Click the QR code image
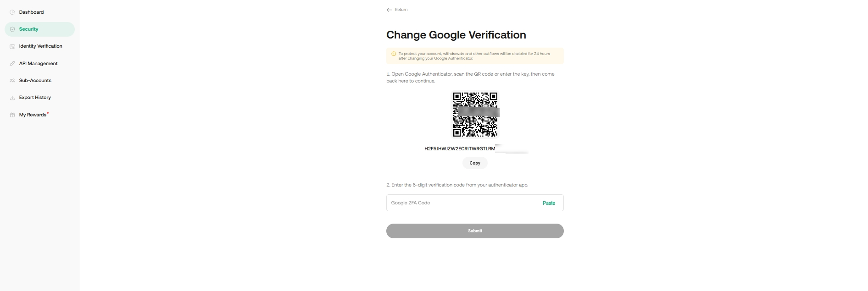868x291 pixels. point(475,115)
